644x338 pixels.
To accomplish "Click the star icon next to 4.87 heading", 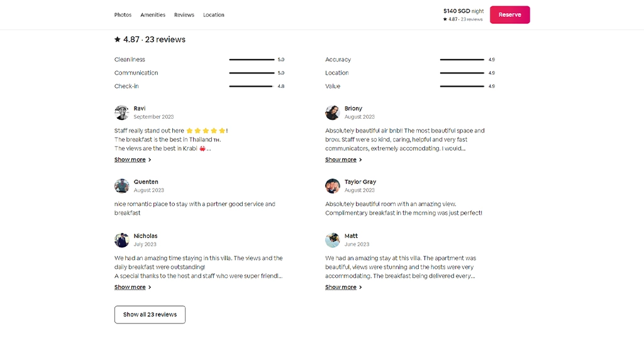I will tap(118, 40).
